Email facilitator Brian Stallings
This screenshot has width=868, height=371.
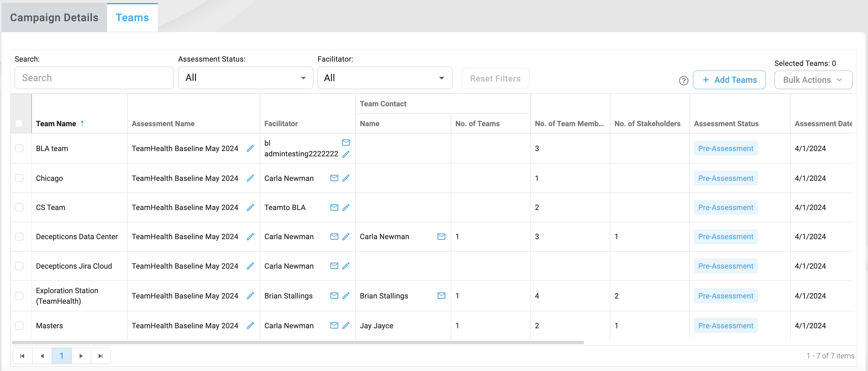coord(334,295)
